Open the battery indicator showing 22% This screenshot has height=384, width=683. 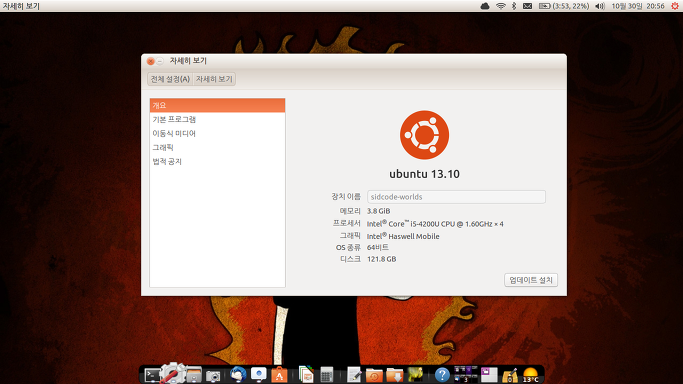[564, 6]
